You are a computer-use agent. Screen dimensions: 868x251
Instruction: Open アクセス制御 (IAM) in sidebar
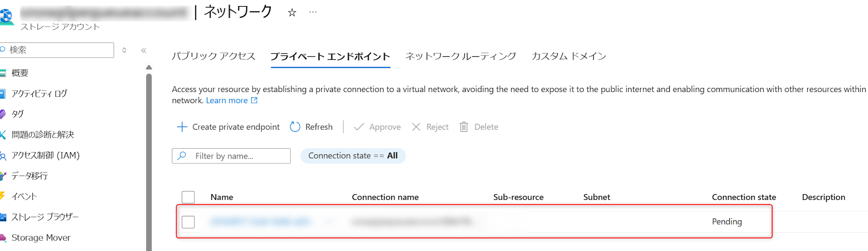[x=45, y=155]
